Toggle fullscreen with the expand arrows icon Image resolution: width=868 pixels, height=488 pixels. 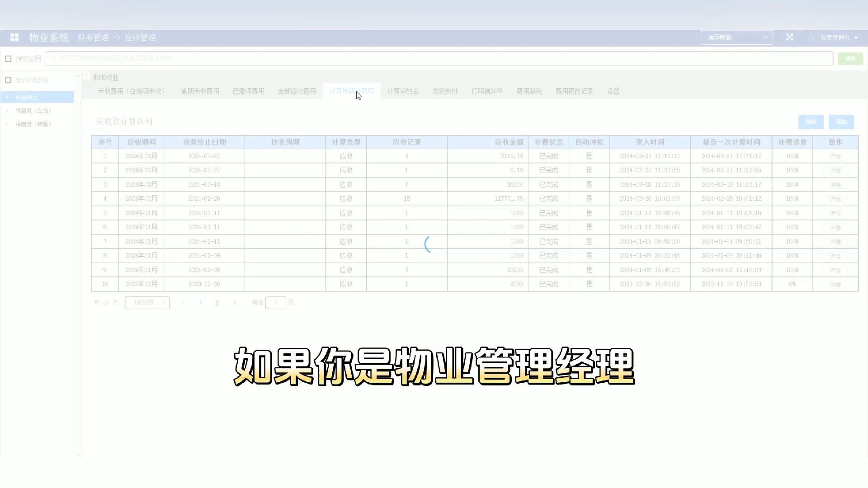coord(789,37)
